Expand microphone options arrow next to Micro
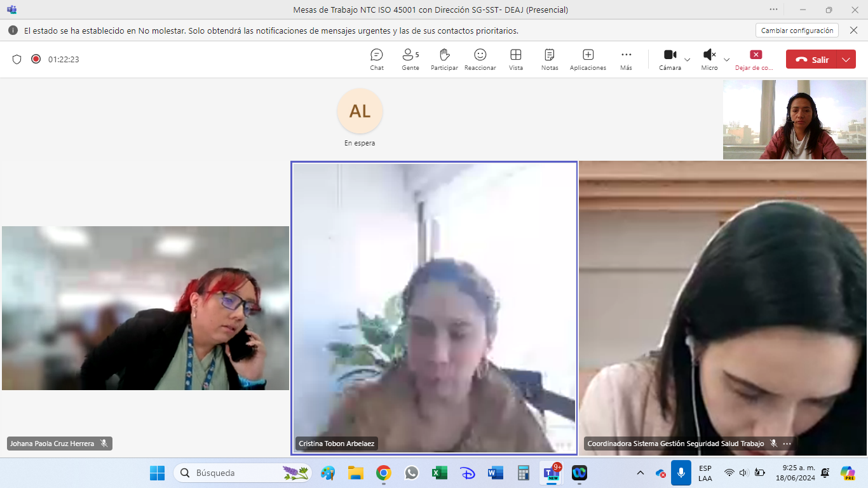Screen dimensions: 868x488 coord(727,60)
